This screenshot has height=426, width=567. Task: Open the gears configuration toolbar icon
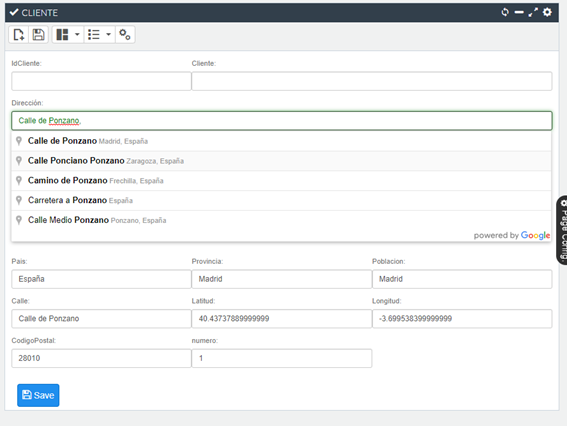tap(125, 35)
